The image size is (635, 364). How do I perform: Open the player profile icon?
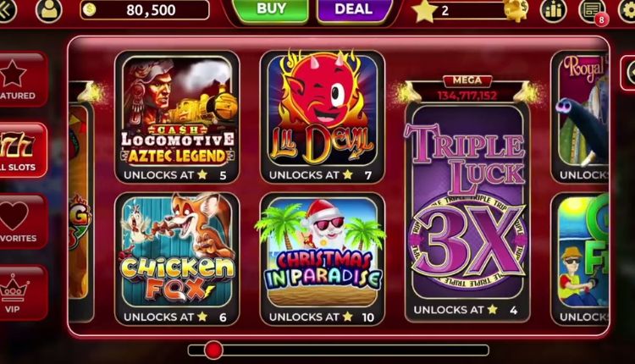point(48,9)
